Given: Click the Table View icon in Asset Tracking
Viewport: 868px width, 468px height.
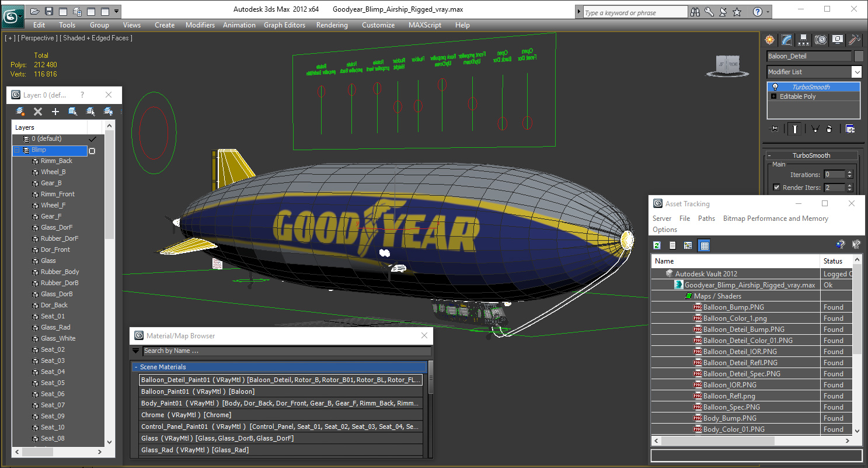Looking at the screenshot, I should click(704, 245).
